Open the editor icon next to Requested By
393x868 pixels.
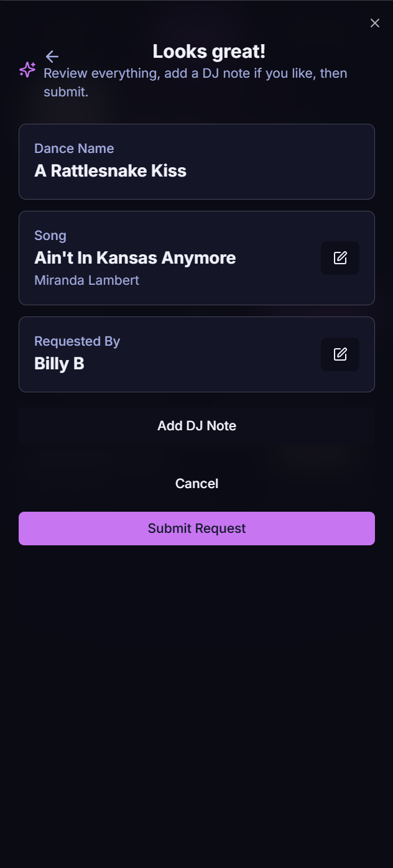tap(340, 354)
